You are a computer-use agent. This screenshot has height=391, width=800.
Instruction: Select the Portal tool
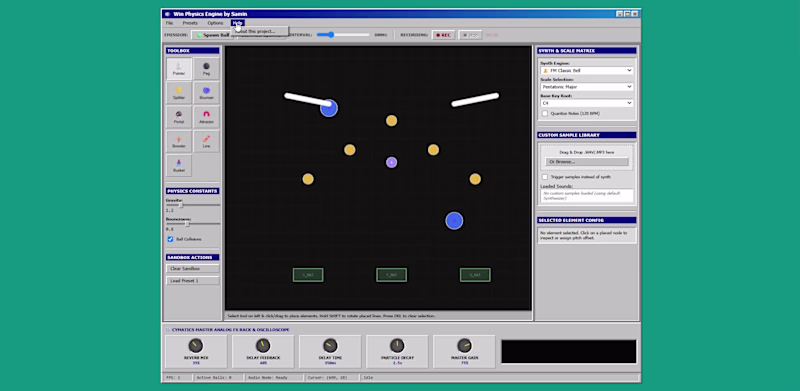pos(179,117)
